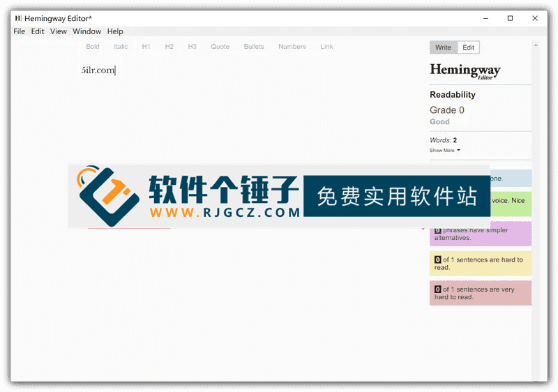Insert a Link

tap(326, 47)
